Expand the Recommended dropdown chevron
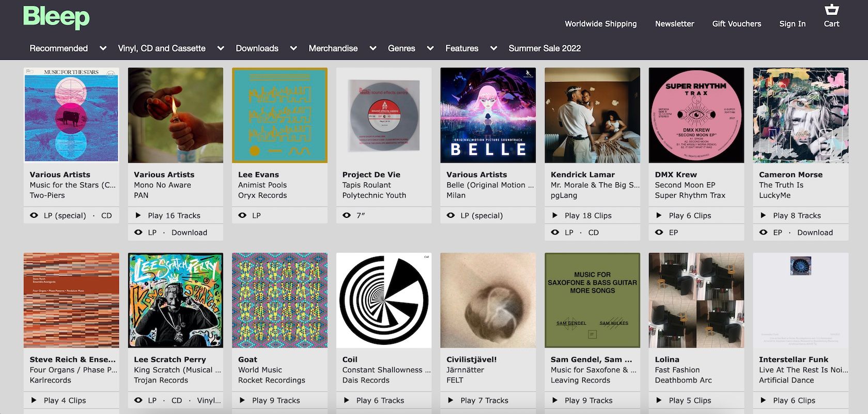Image resolution: width=868 pixels, height=414 pixels. (x=103, y=48)
